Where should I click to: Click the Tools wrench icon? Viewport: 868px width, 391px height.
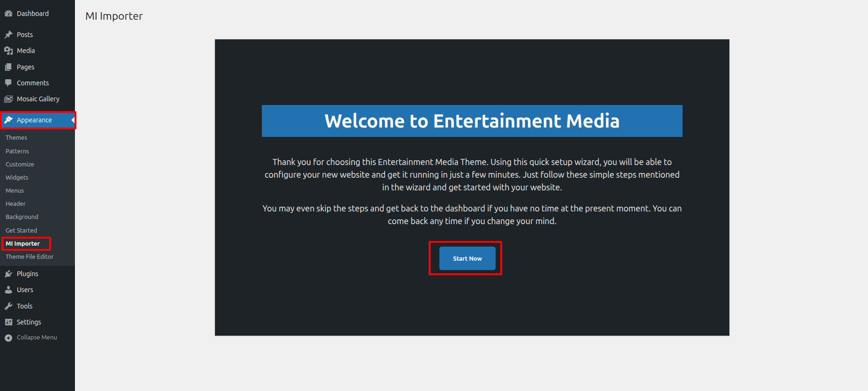pos(8,306)
